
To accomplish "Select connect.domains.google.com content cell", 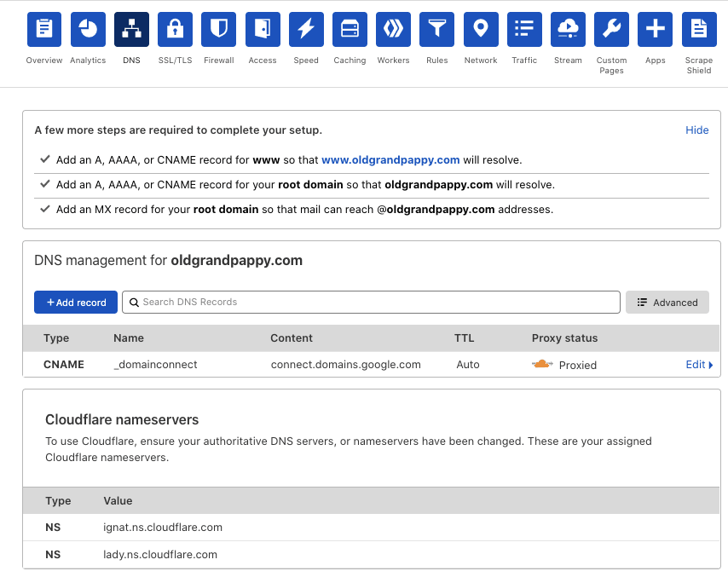I will click(x=346, y=365).
